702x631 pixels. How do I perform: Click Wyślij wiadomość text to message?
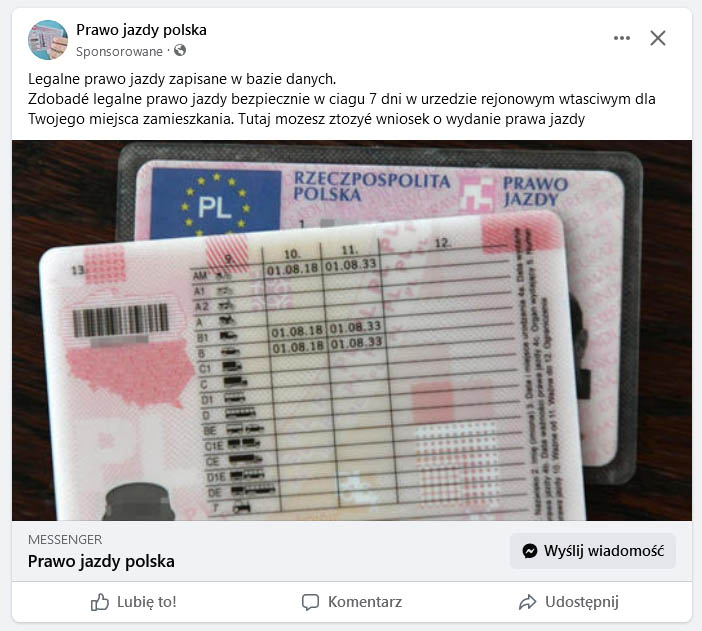pyautogui.click(x=604, y=551)
